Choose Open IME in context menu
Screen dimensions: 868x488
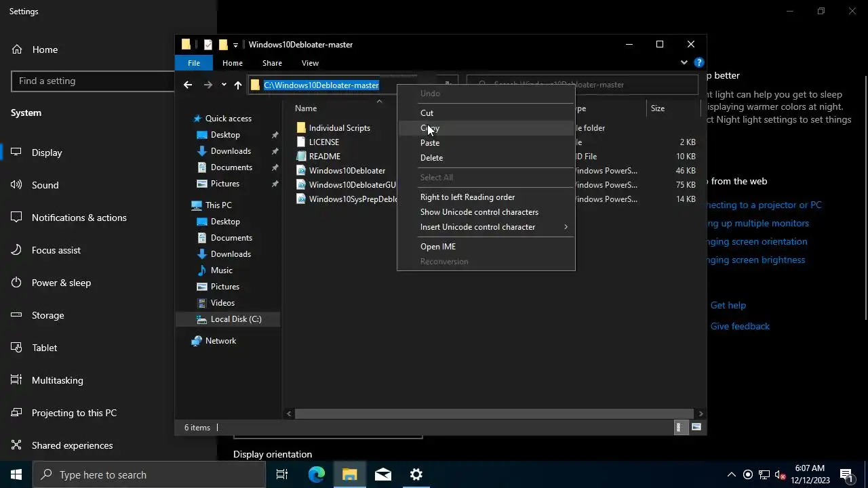(x=486, y=247)
